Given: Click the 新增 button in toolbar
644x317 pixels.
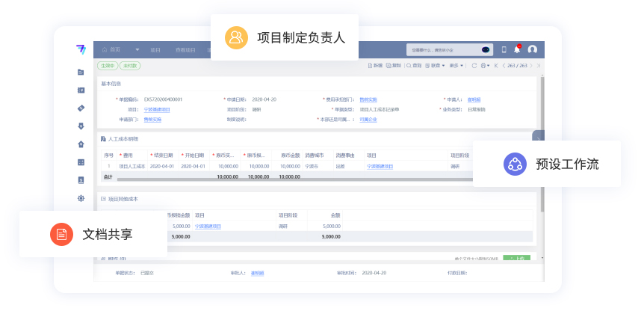Looking at the screenshot, I should 376,66.
